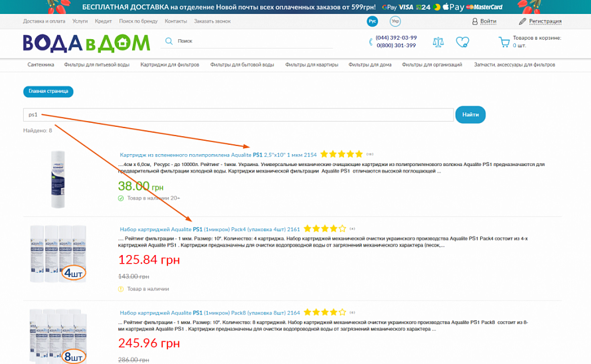Click the crossed-out 143.00 грн old price
The image size is (591, 364).
pyautogui.click(x=133, y=276)
